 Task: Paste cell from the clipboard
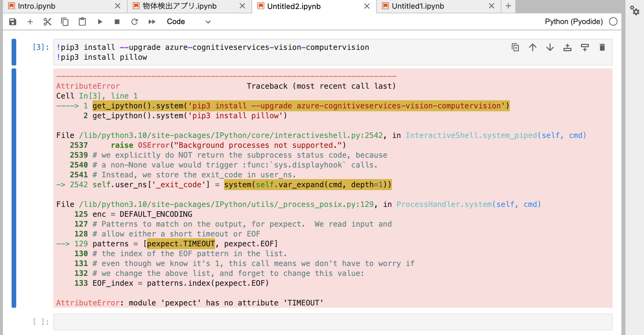(82, 21)
